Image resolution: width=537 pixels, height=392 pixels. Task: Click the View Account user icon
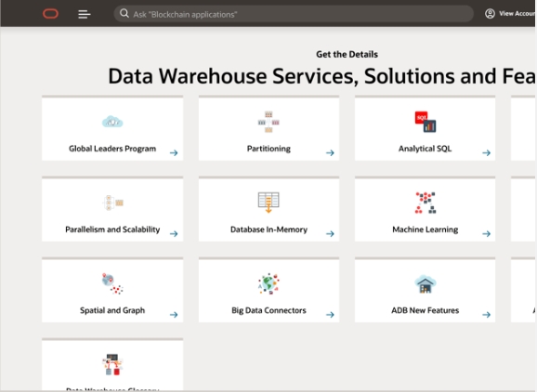490,14
